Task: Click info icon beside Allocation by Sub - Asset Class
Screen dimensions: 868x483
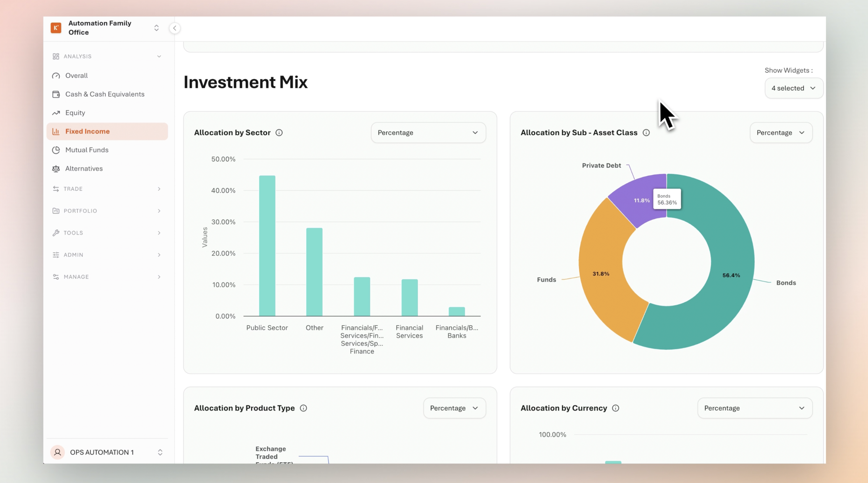Action: [x=646, y=133]
